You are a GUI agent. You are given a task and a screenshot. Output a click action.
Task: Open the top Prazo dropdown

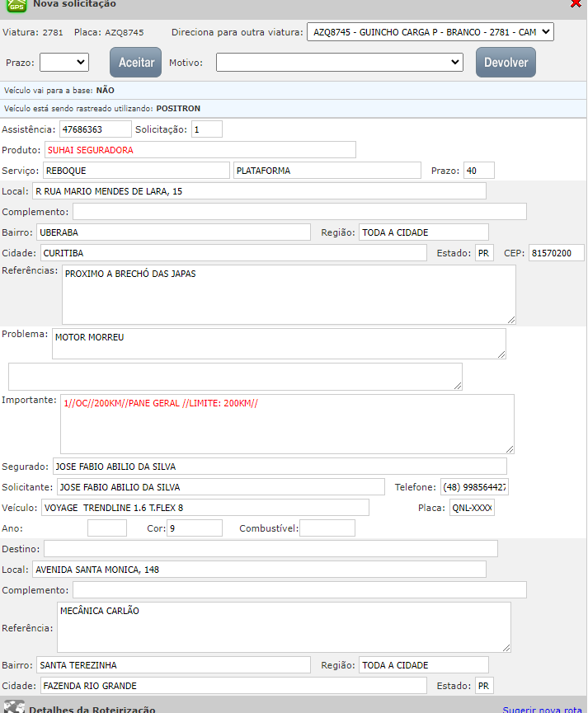click(64, 63)
